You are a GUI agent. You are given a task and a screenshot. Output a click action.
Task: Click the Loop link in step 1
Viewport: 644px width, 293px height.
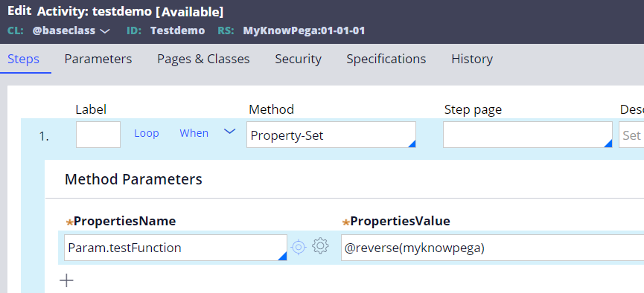coord(147,133)
